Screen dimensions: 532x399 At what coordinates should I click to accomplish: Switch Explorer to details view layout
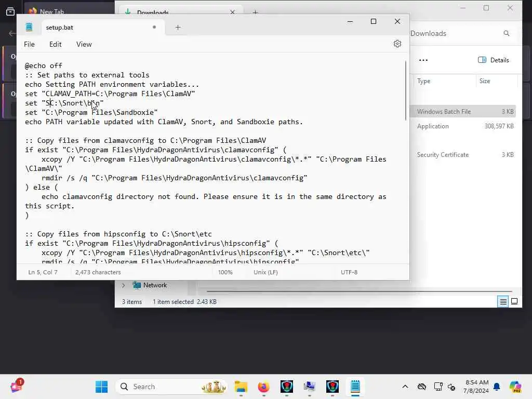(x=503, y=301)
